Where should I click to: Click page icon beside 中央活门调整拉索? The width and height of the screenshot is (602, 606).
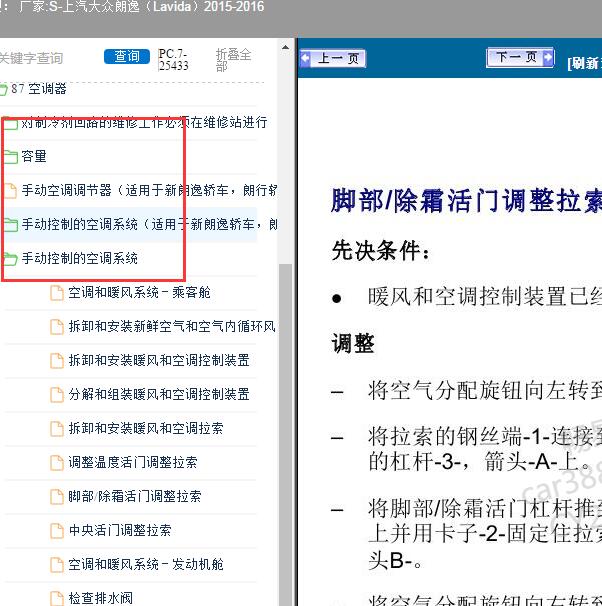(x=57, y=531)
